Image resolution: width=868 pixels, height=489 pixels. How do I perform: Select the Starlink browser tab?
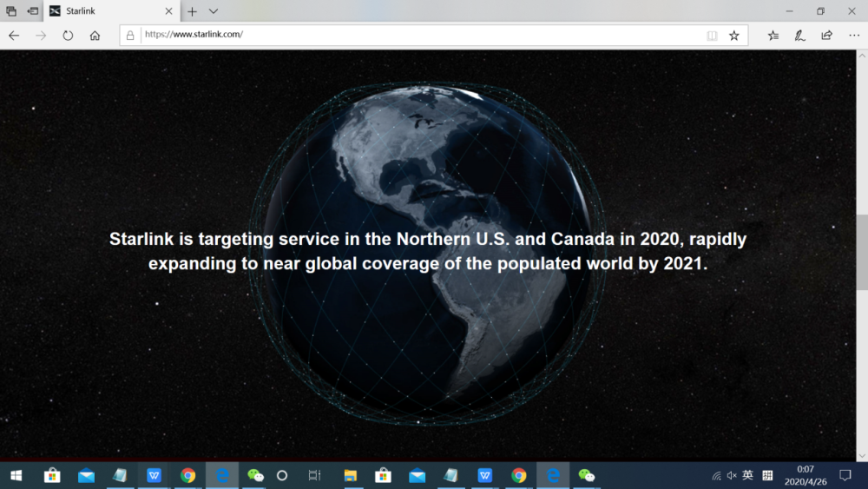pos(111,11)
